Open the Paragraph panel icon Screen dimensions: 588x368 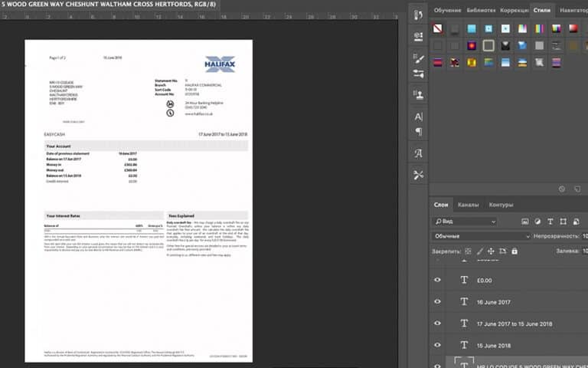tap(419, 132)
